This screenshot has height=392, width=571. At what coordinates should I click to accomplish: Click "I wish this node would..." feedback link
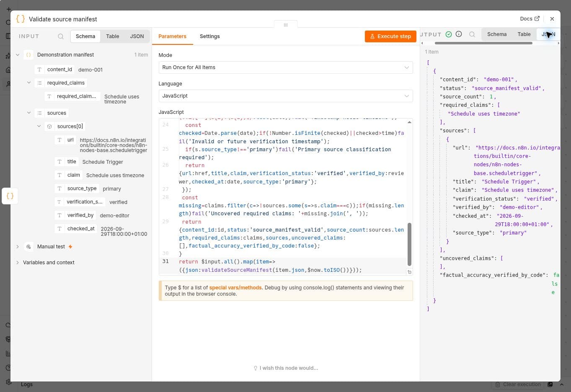286,368
